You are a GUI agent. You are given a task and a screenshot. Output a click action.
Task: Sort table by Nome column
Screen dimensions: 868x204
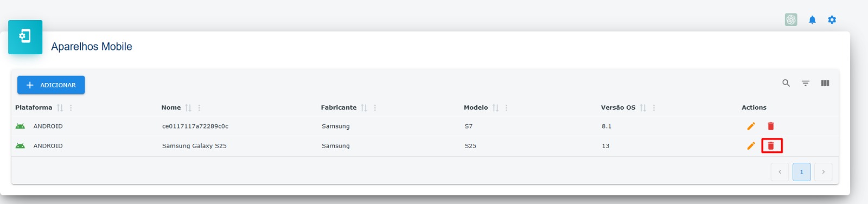(x=188, y=108)
